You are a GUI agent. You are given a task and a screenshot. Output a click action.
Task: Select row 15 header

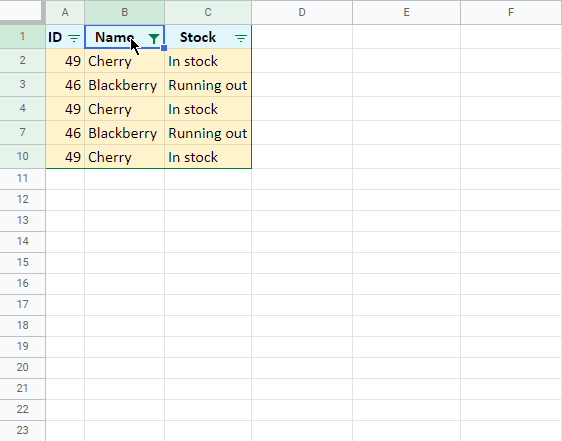point(22,262)
